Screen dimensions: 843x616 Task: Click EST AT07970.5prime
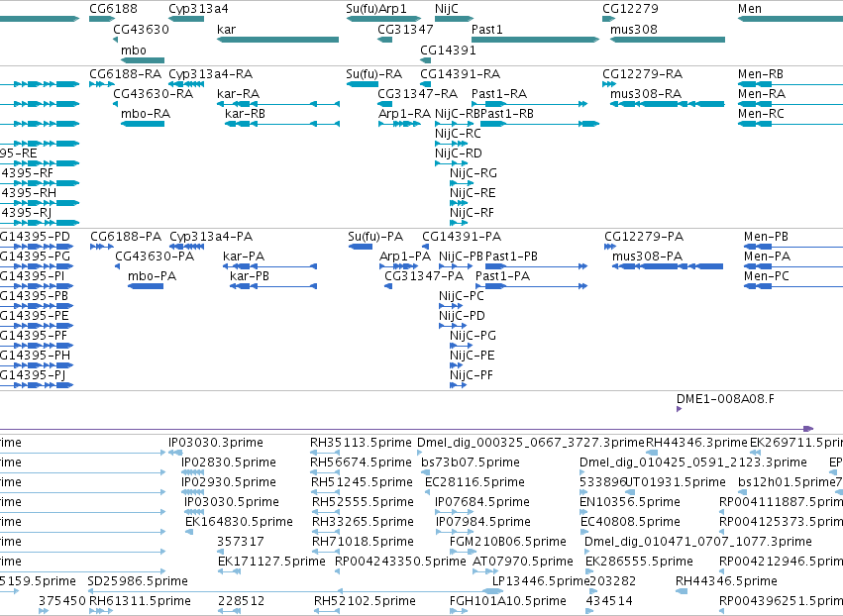[523, 562]
